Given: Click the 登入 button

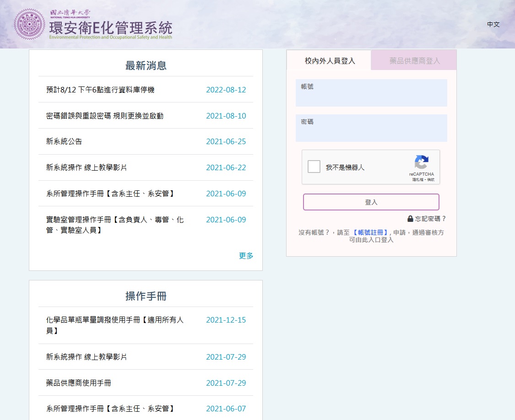Looking at the screenshot, I should [371, 202].
